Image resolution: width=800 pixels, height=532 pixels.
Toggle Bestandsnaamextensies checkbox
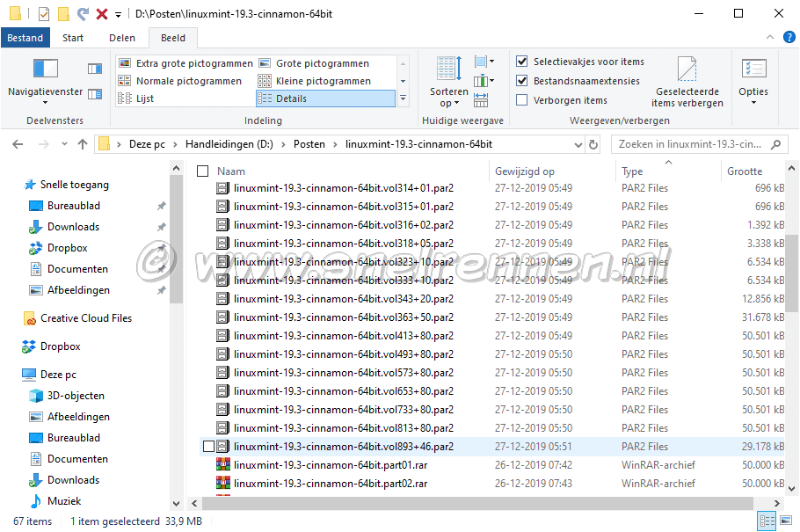[x=522, y=81]
